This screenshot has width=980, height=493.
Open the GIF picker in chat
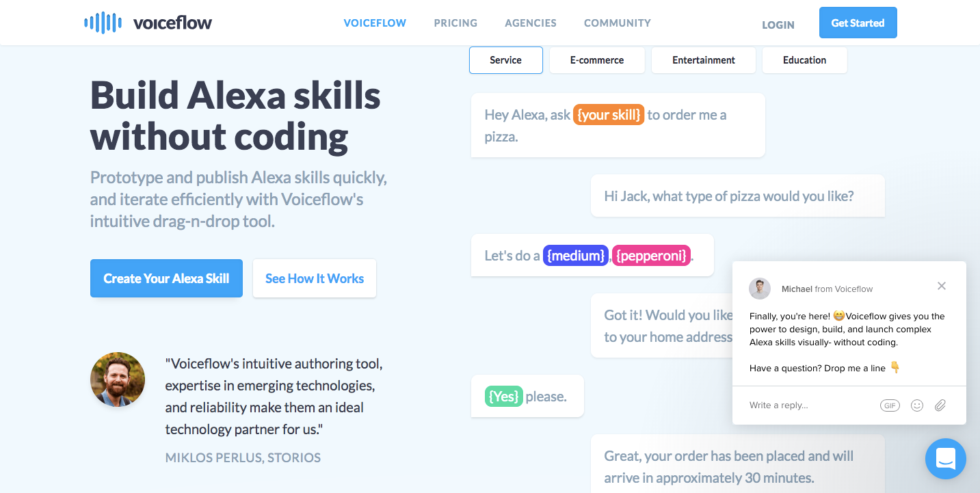click(889, 405)
